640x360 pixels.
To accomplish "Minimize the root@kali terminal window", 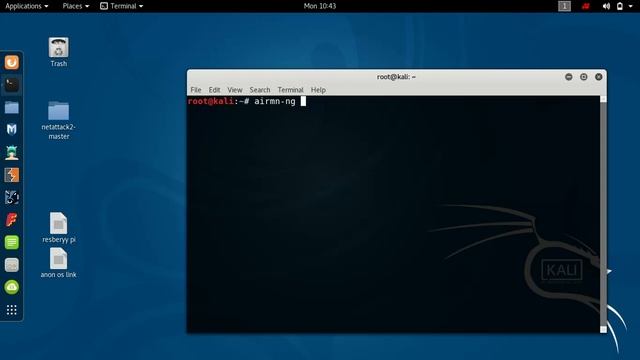I will [x=569, y=77].
